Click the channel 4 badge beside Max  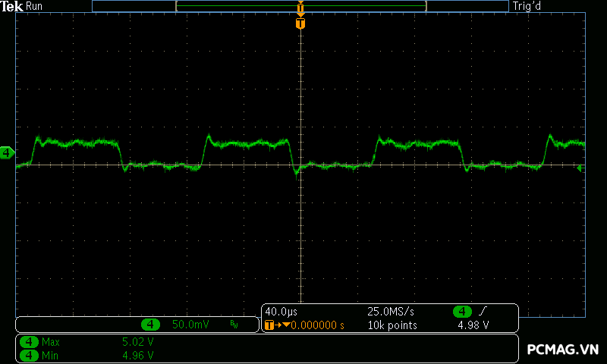(29, 342)
